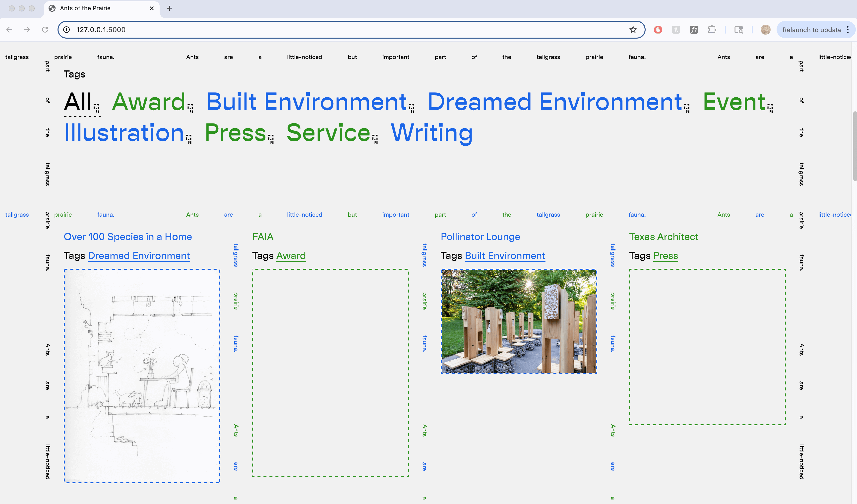Click Press tag under Texas Architect
Screen dimensions: 857x504
[666, 256]
